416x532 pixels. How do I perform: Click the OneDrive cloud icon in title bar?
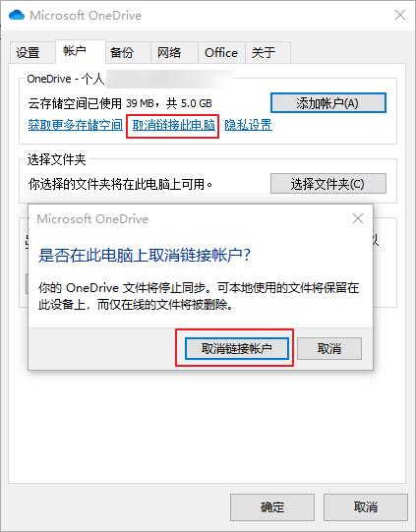click(17, 16)
